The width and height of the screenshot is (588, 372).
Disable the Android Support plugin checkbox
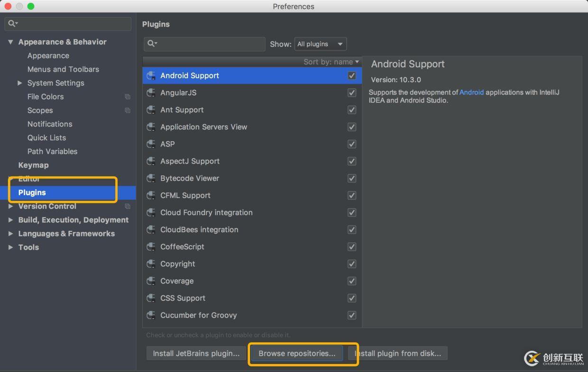pyautogui.click(x=352, y=75)
